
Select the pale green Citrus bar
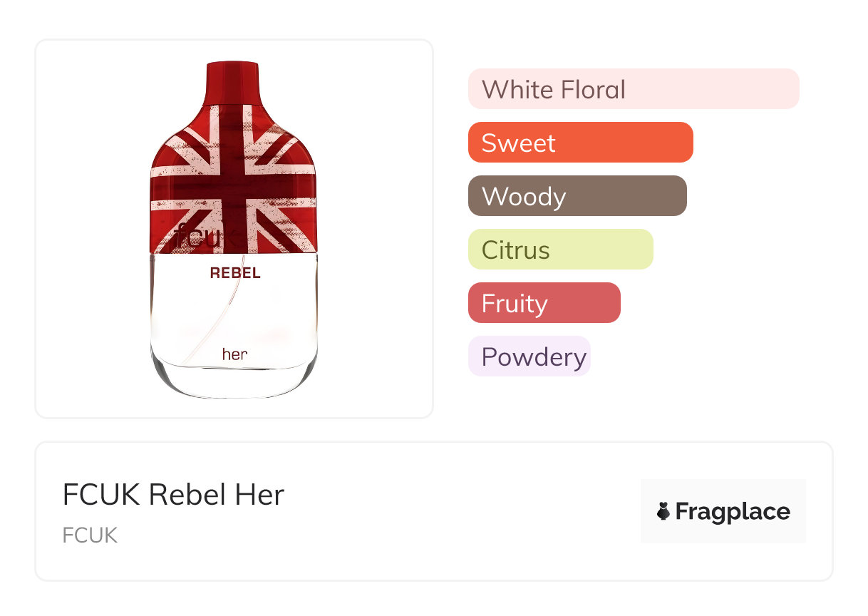point(560,250)
